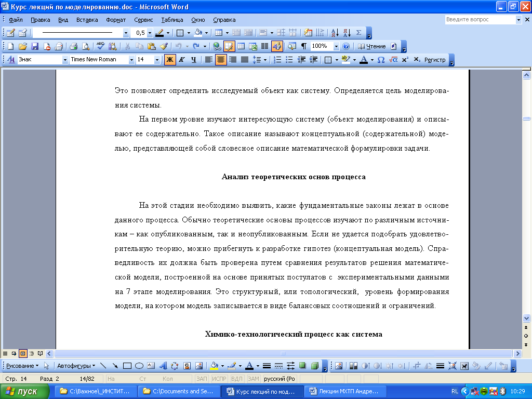Open line spacing dropdown arrow
This screenshot has width=532, height=399.
[x=265, y=60]
